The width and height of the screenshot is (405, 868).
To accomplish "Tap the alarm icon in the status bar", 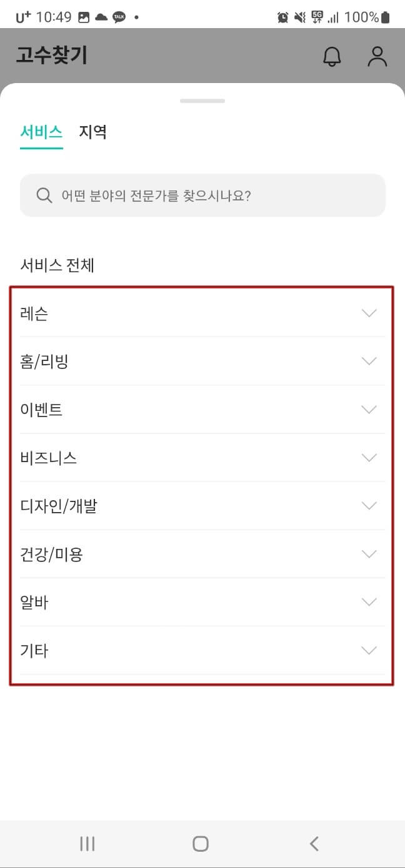I will [282, 16].
